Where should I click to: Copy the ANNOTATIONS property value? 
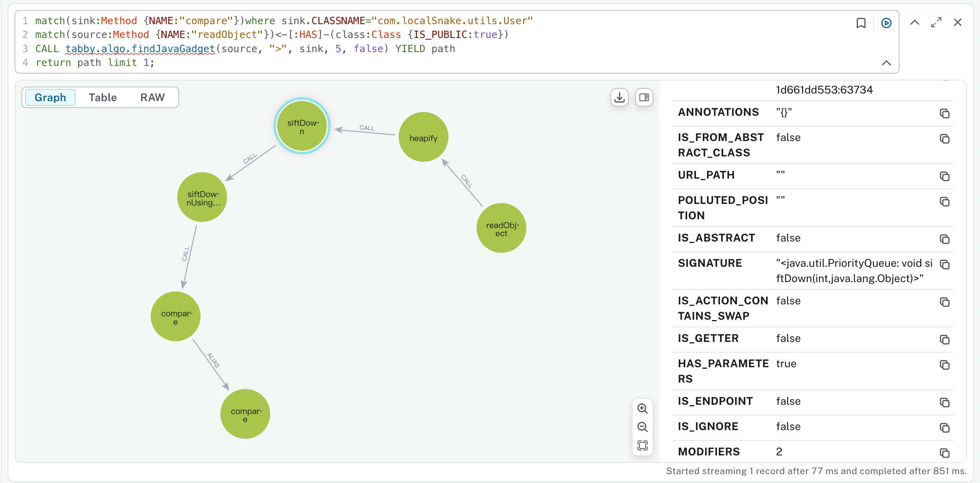944,113
